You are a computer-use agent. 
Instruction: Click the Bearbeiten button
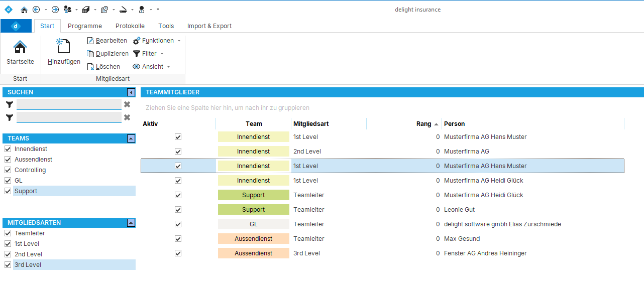click(107, 41)
